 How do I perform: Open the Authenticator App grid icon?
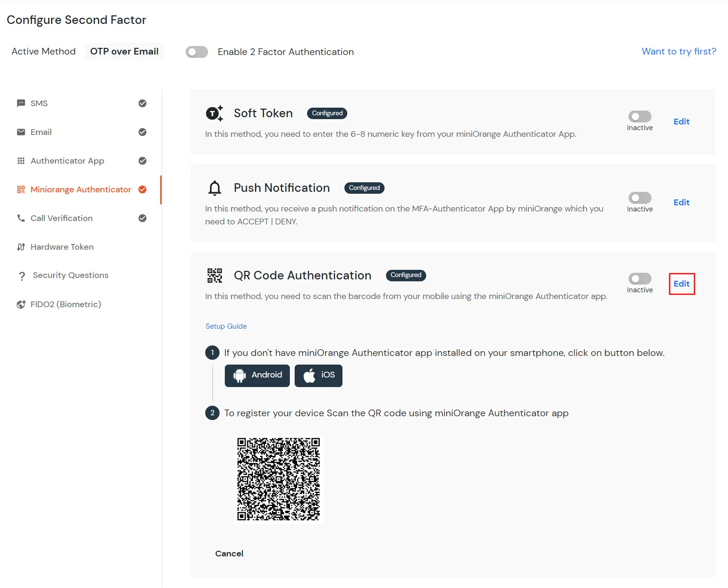click(x=21, y=161)
